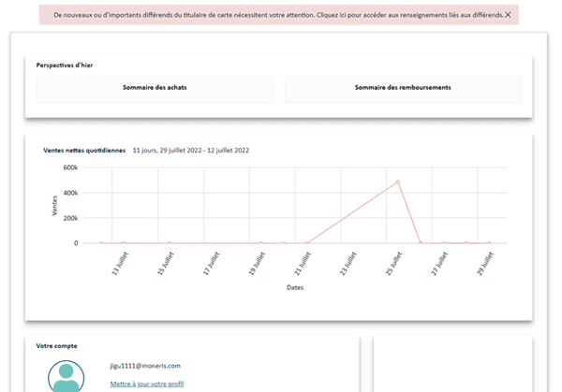
Task: Click the chart date range text
Action: point(191,151)
